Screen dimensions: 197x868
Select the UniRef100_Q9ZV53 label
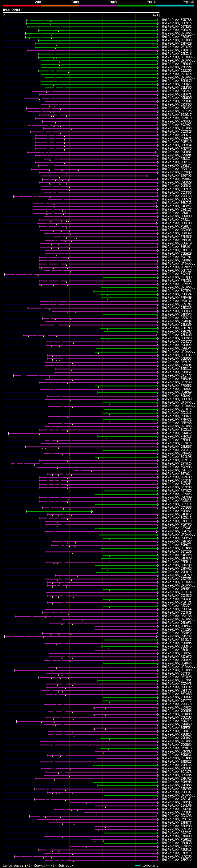176,579
